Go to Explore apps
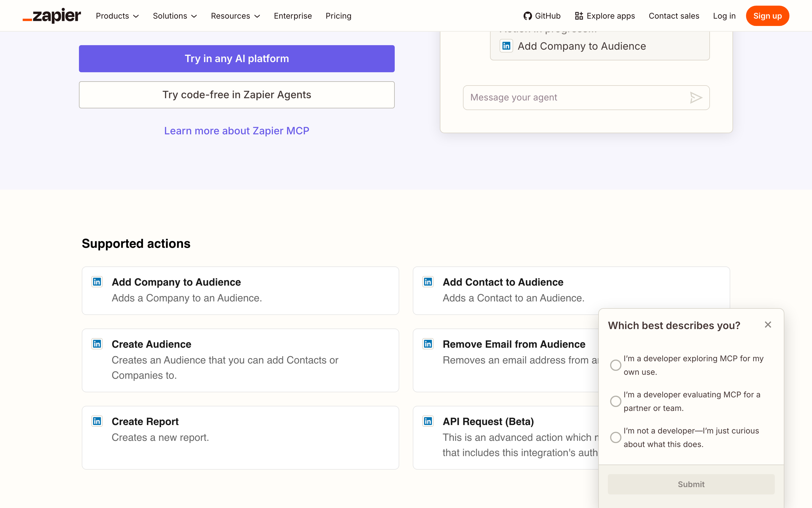The width and height of the screenshot is (812, 508). point(605,16)
